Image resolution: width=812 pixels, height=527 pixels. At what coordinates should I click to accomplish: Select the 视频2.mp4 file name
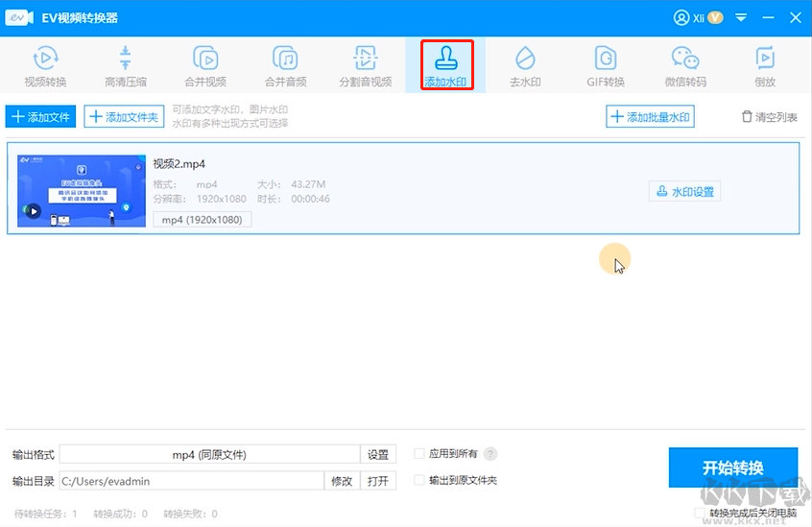pos(179,164)
